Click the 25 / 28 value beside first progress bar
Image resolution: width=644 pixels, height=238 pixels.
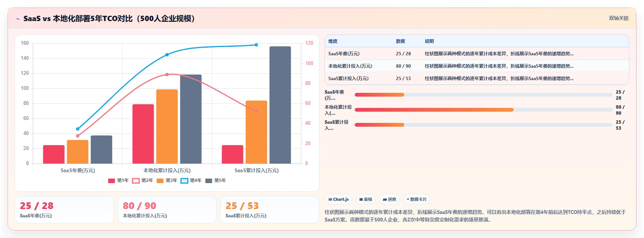(620, 95)
